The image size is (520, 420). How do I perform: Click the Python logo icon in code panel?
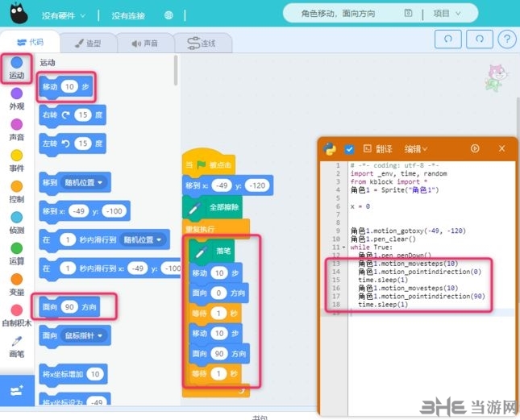[330, 149]
